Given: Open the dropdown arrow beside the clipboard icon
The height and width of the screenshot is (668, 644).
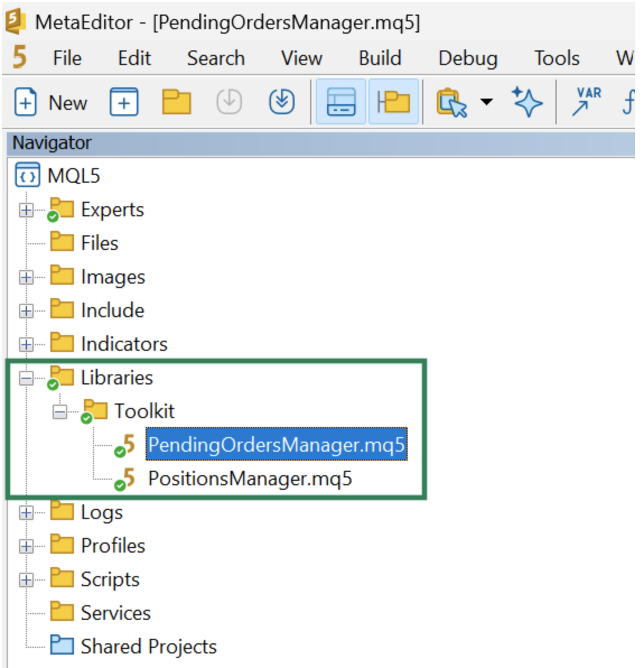Looking at the screenshot, I should (486, 101).
